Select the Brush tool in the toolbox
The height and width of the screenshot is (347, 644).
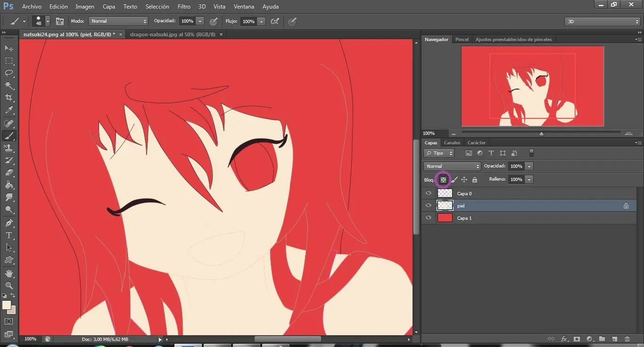(x=9, y=136)
